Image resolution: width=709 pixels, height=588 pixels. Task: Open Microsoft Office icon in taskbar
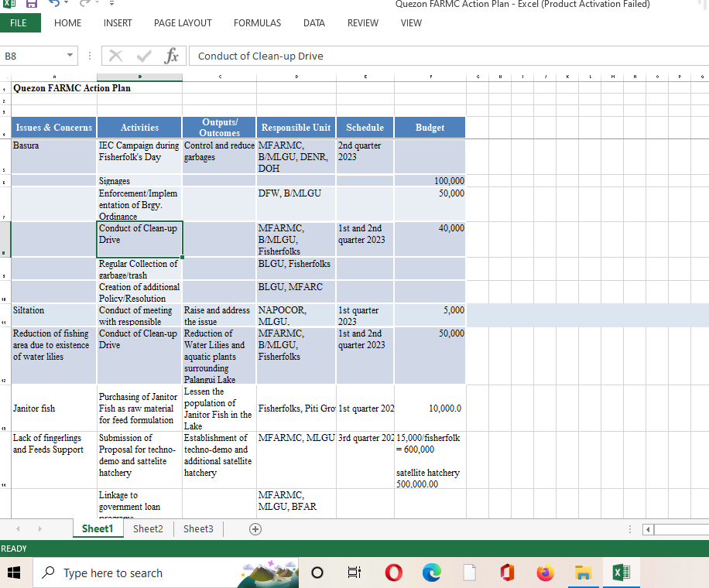click(507, 573)
